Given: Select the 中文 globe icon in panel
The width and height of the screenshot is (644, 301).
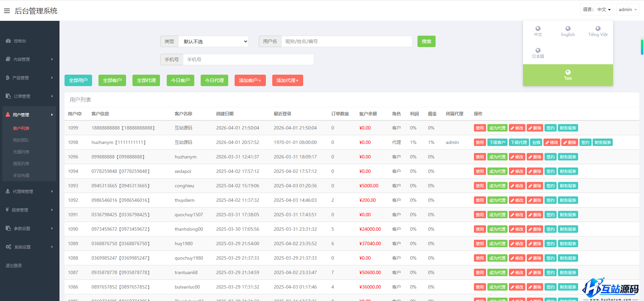Looking at the screenshot, I should 538,29.
